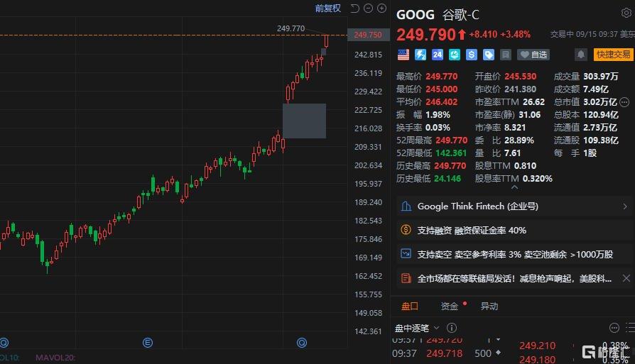Switch to the 异动 tab
Image resolution: width=635 pixels, height=364 pixels.
pyautogui.click(x=489, y=306)
